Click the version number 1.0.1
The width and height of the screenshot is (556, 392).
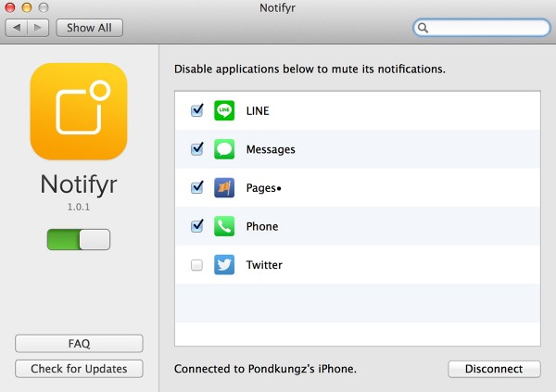[x=79, y=207]
